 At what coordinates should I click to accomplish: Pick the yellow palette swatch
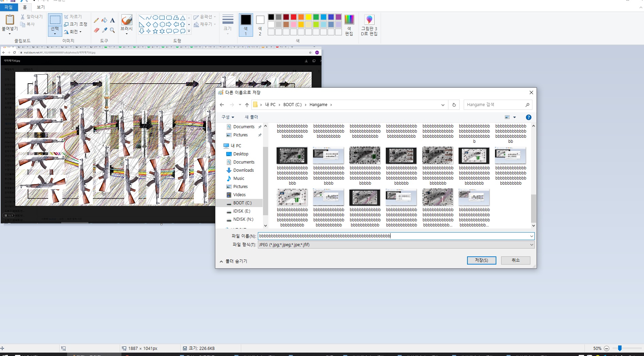[309, 17]
